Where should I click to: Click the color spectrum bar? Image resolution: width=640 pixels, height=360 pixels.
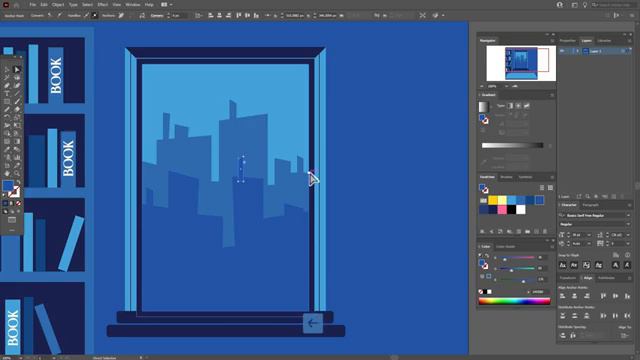514,301
